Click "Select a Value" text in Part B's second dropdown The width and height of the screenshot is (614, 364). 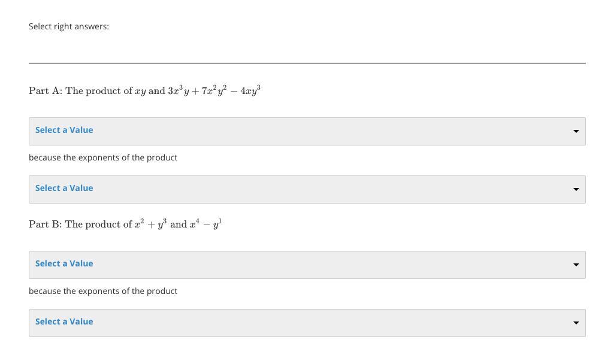click(64, 321)
